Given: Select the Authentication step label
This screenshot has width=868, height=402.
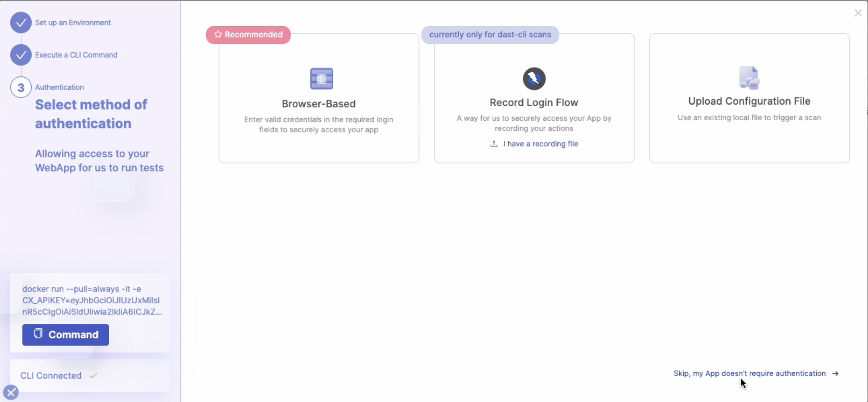Looking at the screenshot, I should tap(59, 87).
